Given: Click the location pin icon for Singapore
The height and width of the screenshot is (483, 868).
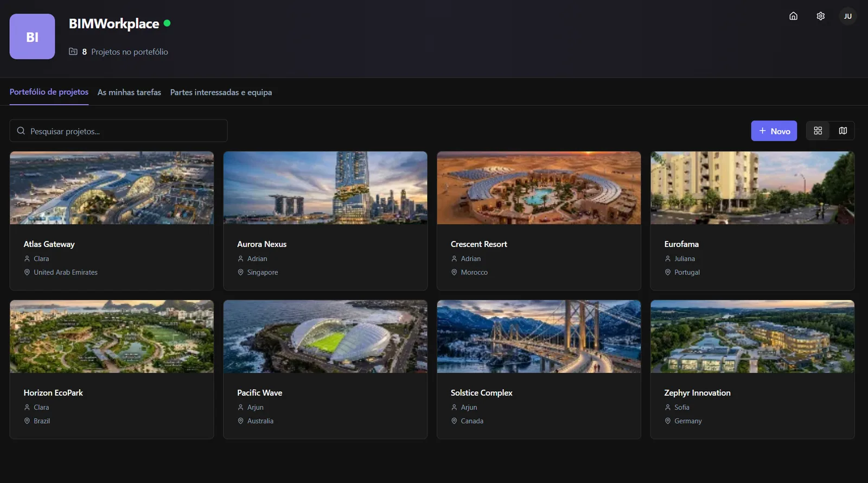Looking at the screenshot, I should click(x=240, y=272).
